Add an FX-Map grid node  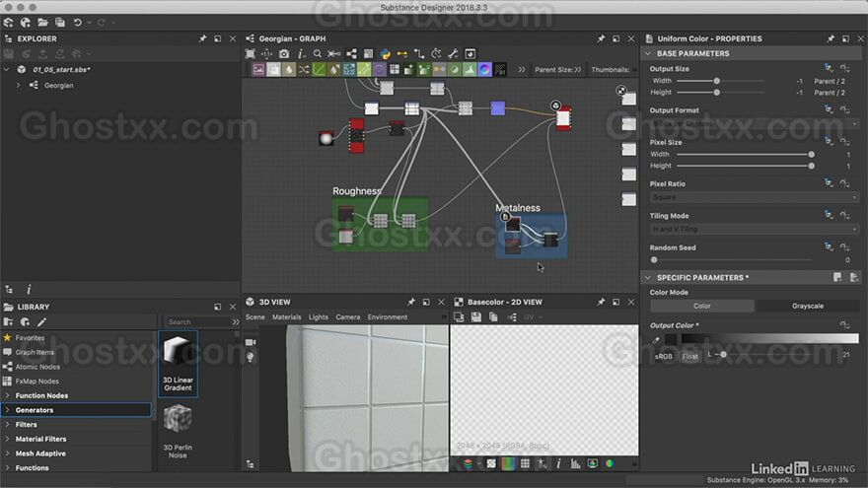tap(395, 70)
